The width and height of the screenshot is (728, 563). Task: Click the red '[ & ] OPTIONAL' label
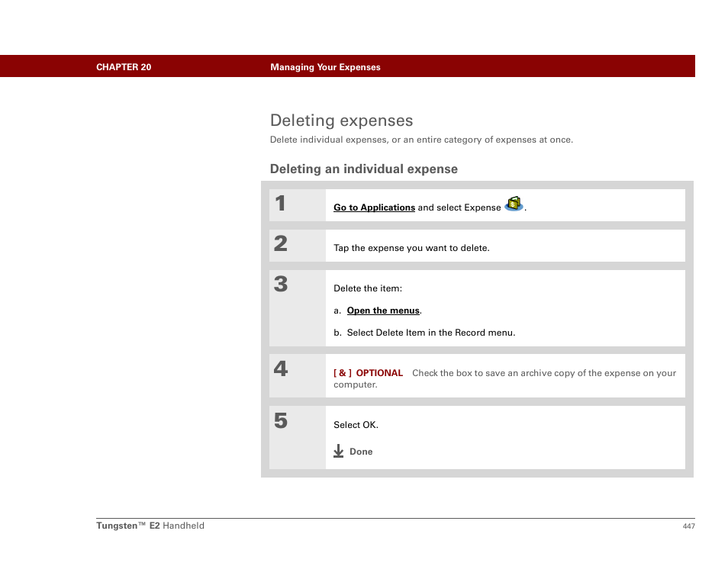tap(368, 373)
